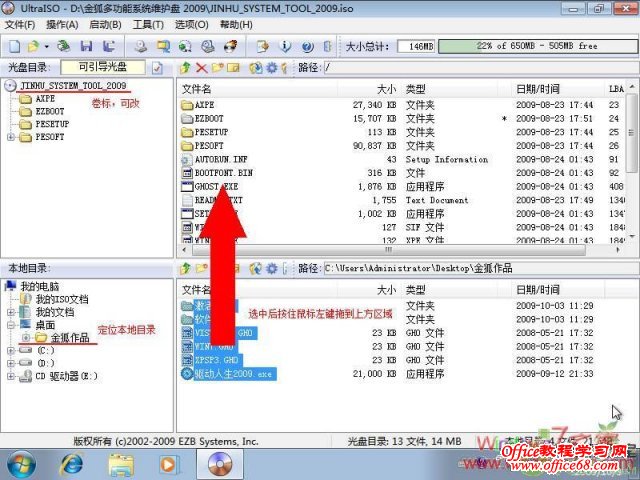Viewport: 640px width, 480px height.
Task: Click the Rename icon in disc pane toolbar
Action: pyautogui.click(x=233, y=67)
